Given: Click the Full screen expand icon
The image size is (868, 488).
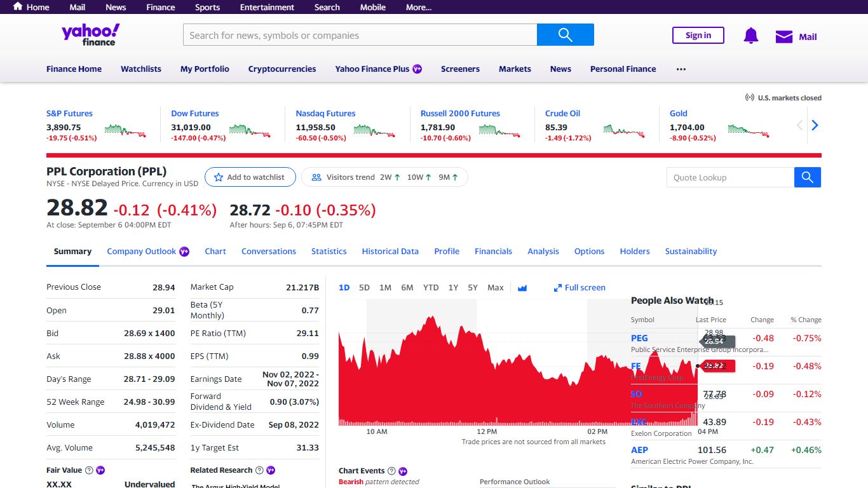Looking at the screenshot, I should 558,288.
